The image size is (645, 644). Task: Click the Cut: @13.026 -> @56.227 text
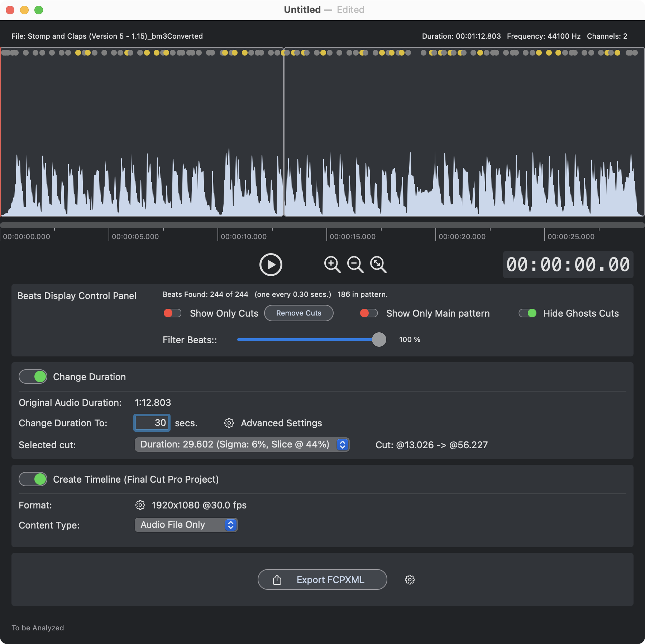431,445
